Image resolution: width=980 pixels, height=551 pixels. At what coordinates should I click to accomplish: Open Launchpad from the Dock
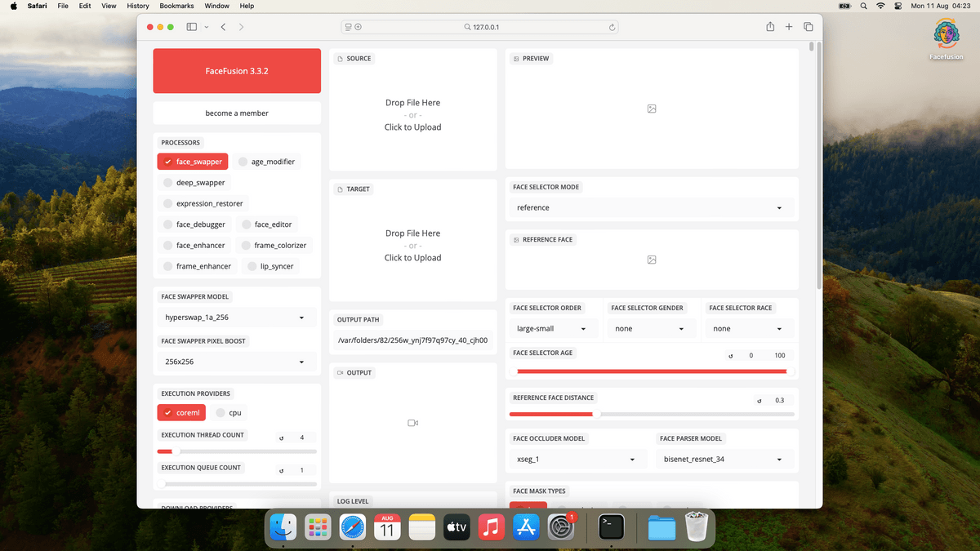[x=318, y=527]
